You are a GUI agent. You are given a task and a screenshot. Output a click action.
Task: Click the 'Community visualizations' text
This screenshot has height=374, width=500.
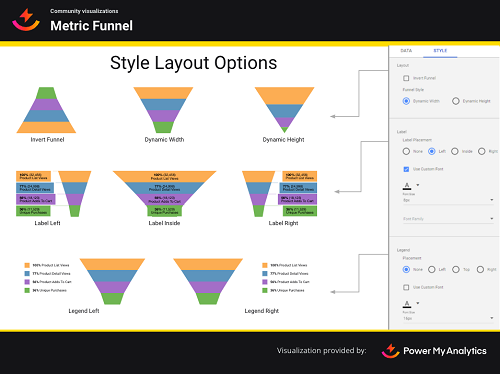point(84,11)
